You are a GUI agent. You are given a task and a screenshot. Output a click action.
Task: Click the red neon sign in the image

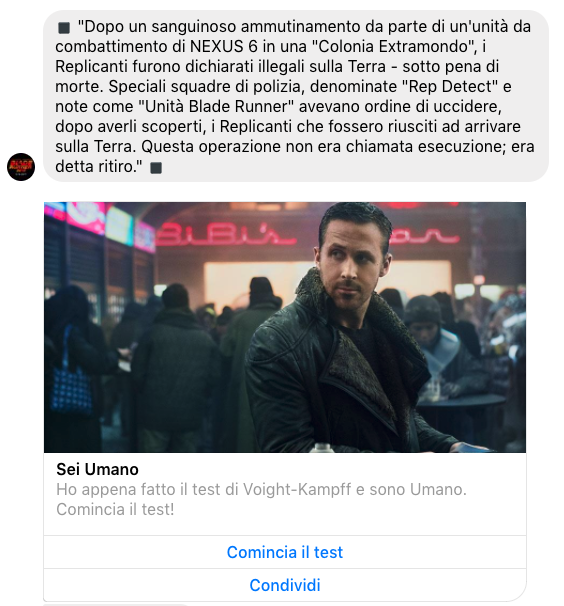tap(226, 234)
